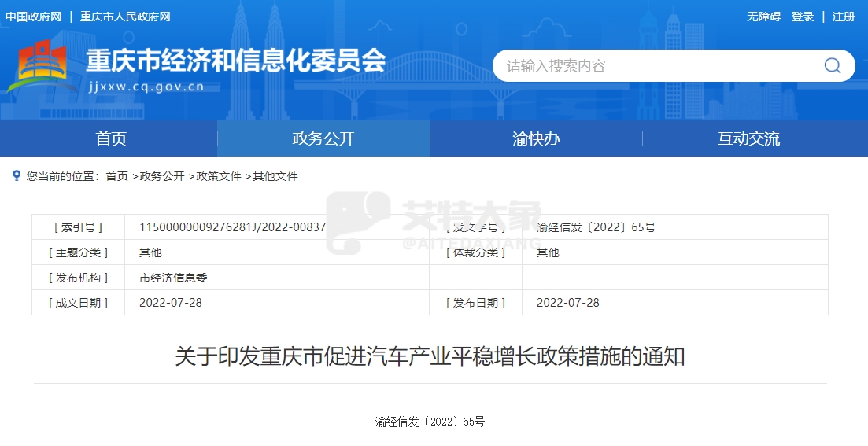Open the 中国政府网 link

(33, 17)
